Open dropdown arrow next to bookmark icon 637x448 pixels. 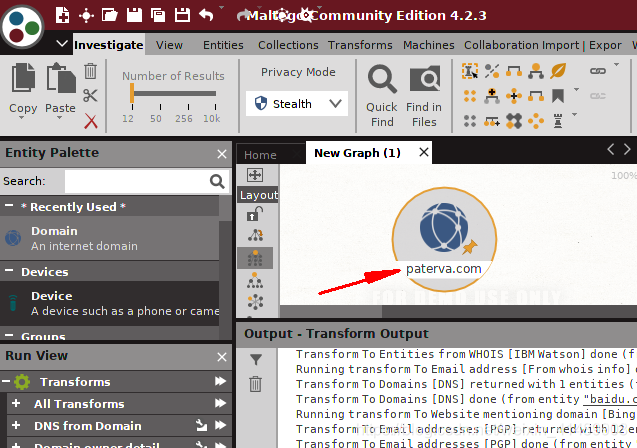576,89
